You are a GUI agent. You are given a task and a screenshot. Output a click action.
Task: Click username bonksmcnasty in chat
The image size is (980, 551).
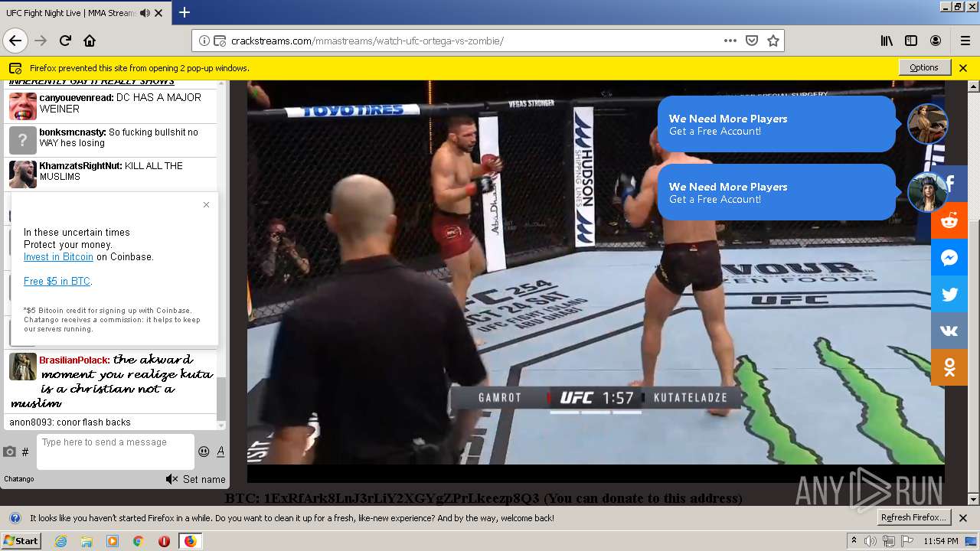pyautogui.click(x=73, y=132)
